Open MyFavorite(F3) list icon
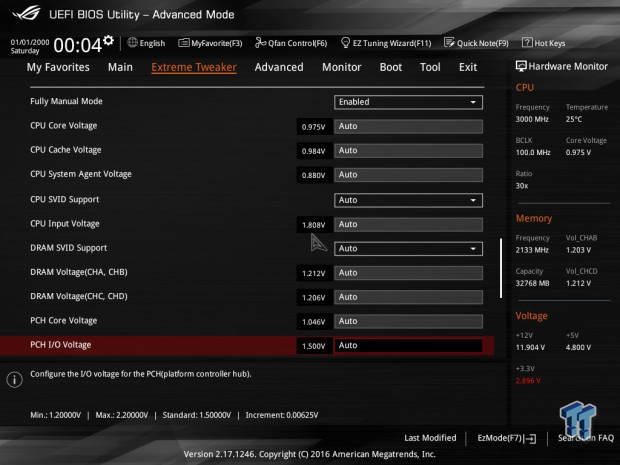 [x=183, y=43]
